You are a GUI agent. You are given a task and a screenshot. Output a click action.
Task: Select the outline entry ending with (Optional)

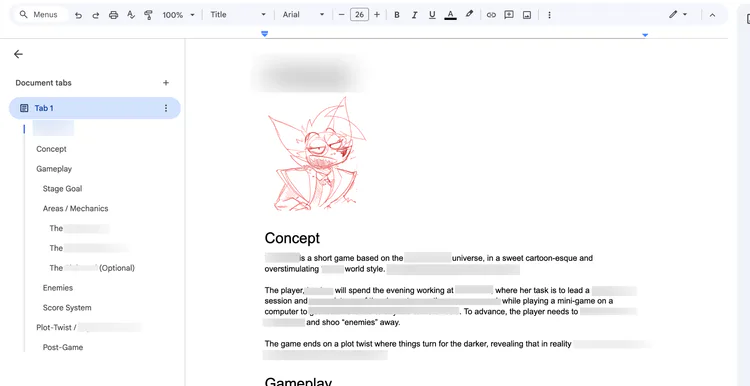92,268
